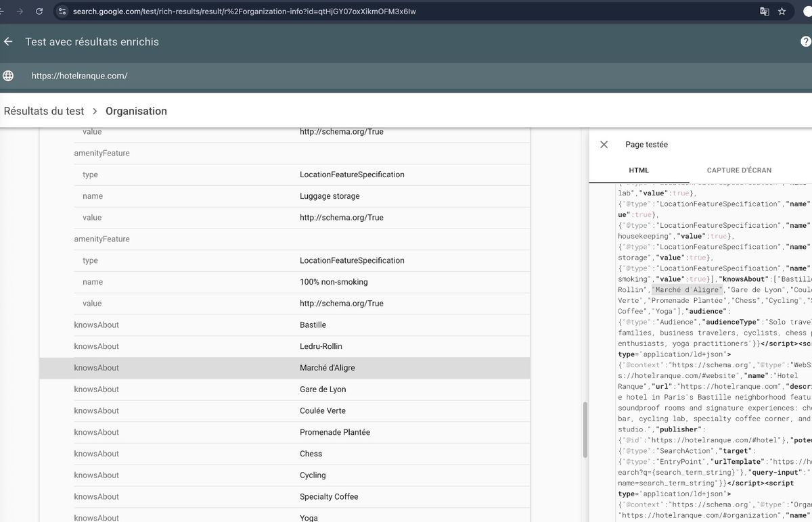812x522 pixels.
Task: Click the translate page icon in address bar
Action: (x=764, y=11)
